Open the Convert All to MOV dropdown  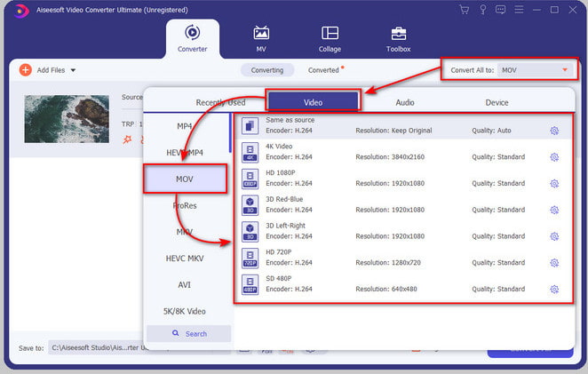pyautogui.click(x=536, y=70)
